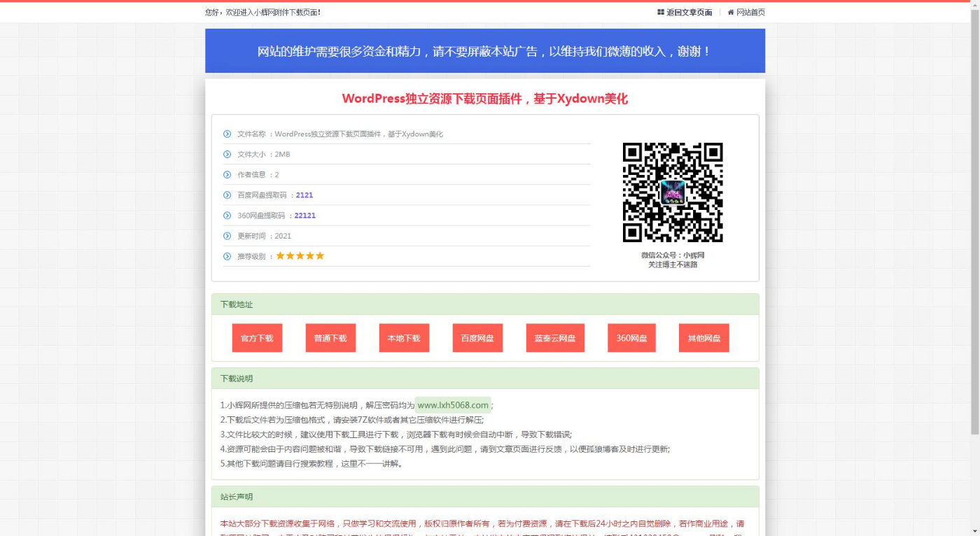Click the circle arrow icon beside 更新时间
Screen dimensions: 980x536
pos(227,236)
